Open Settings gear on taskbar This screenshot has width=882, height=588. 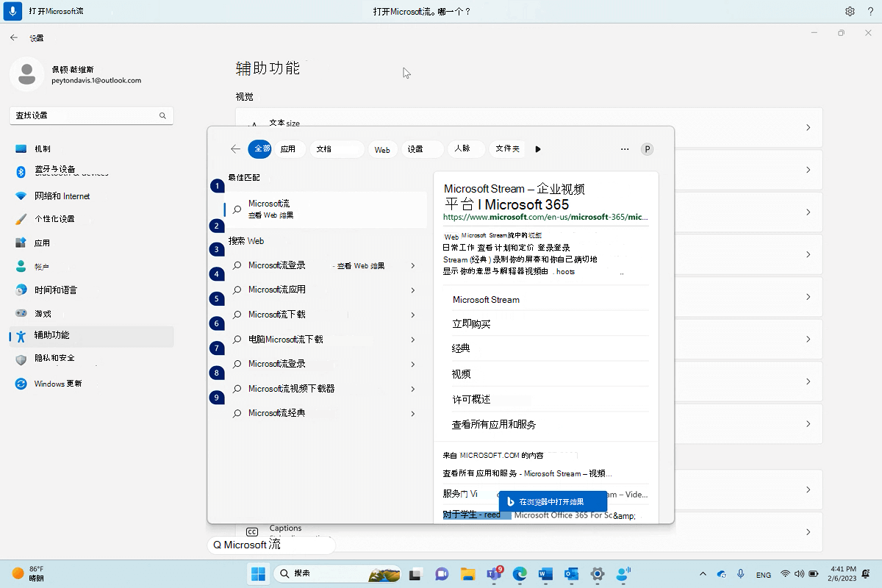tap(598, 573)
